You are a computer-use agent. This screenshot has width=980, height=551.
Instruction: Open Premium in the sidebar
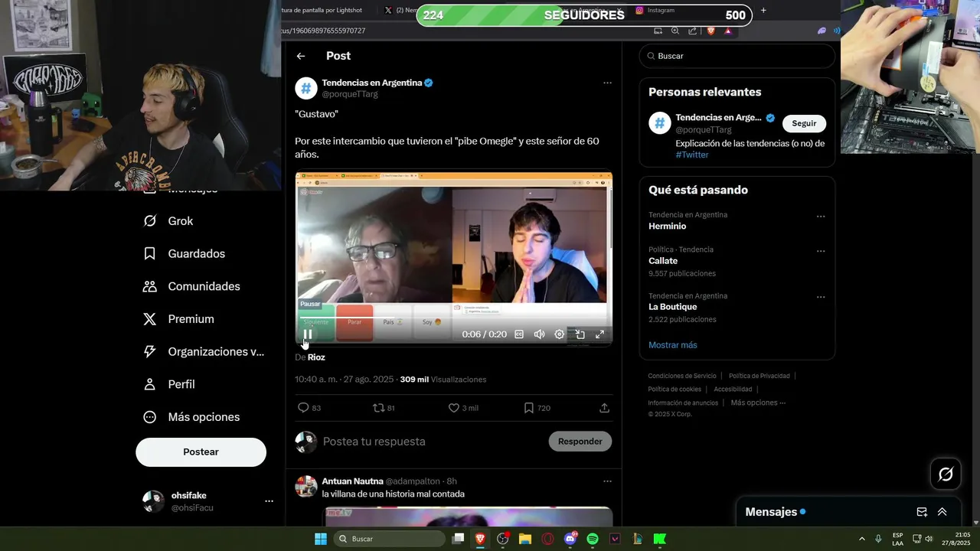178,319
